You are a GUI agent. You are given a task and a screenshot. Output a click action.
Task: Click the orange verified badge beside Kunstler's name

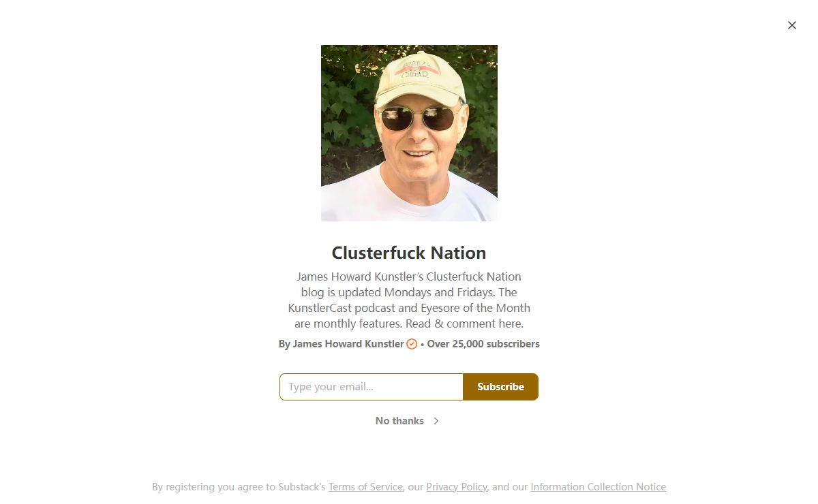coord(412,344)
